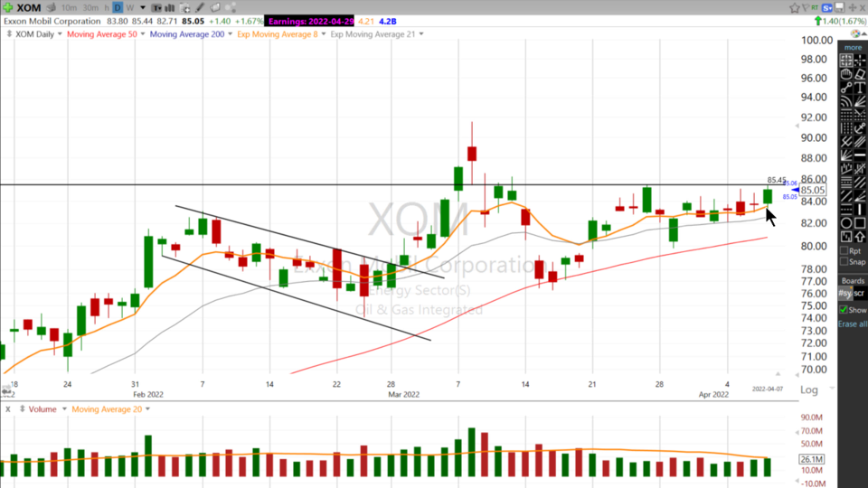The image size is (868, 488).
Task: Click the green plus add-symbol icon
Action: pyautogui.click(x=8, y=8)
